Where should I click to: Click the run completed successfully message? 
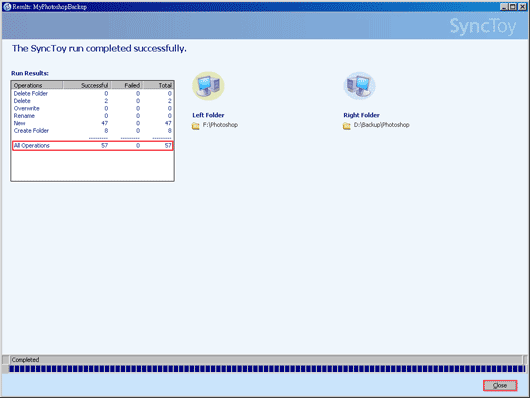click(x=99, y=49)
